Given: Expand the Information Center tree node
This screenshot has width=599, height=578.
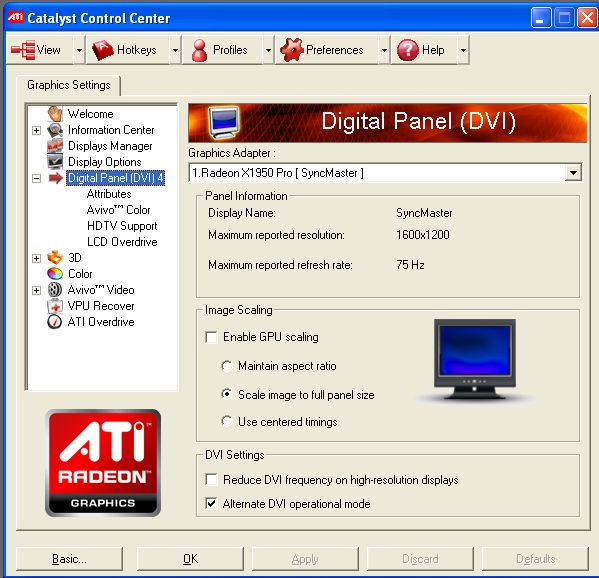Looking at the screenshot, I should coord(36,130).
